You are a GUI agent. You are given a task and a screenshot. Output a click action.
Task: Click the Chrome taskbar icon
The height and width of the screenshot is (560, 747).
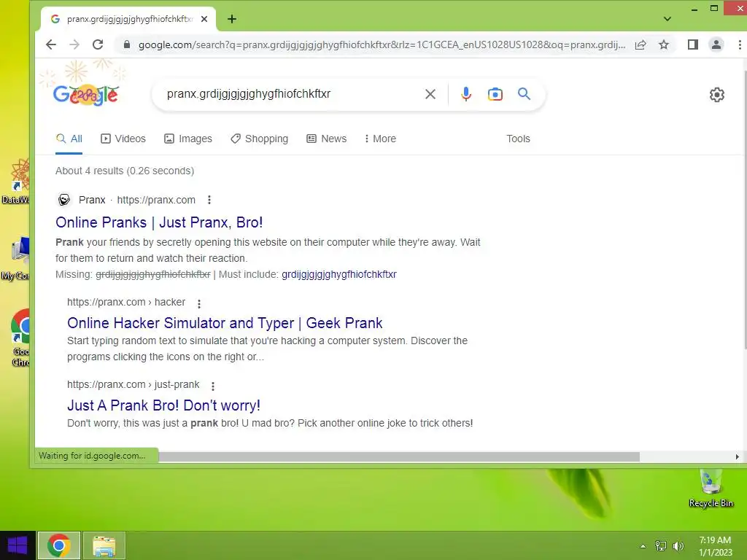coord(58,545)
